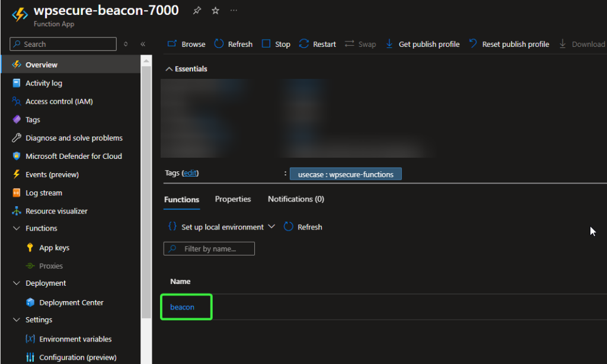The image size is (607, 364).
Task: Open the beacon function link
Action: 182,307
